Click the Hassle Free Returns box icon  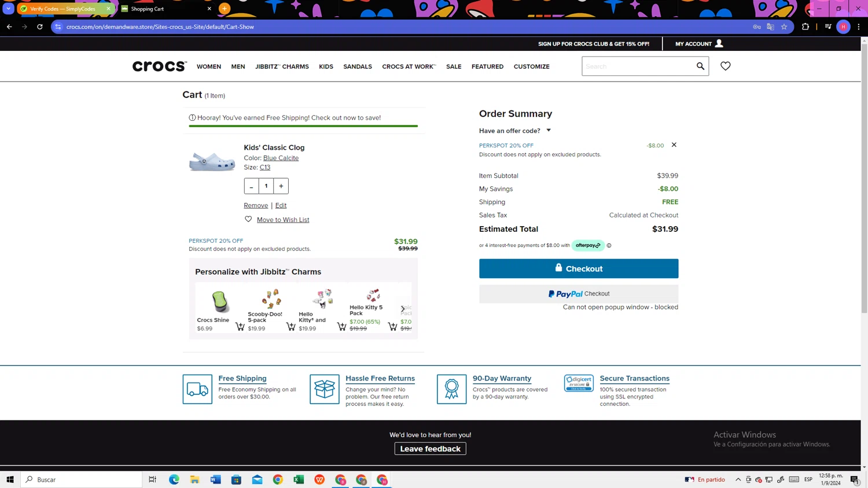click(325, 389)
